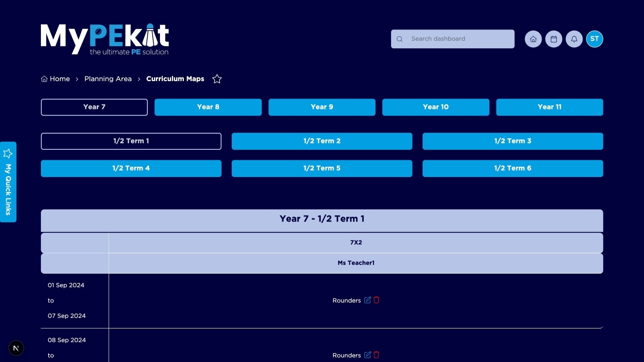
Task: Edit the second Rounders entry
Action: point(368,355)
